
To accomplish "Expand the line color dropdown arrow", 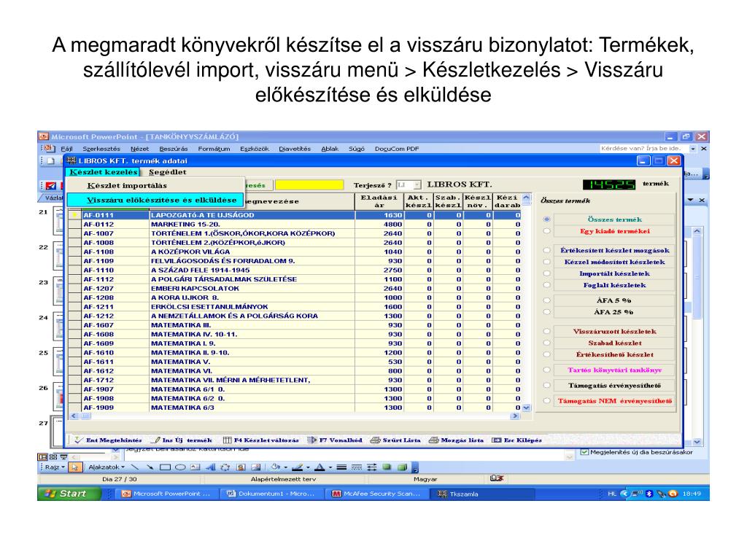I will (x=308, y=467).
